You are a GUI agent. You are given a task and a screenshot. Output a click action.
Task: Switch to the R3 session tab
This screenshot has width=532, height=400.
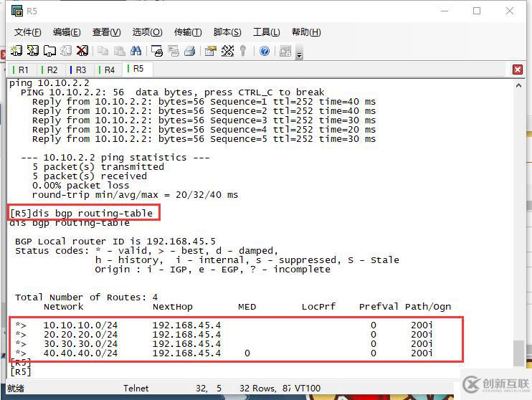point(78,70)
